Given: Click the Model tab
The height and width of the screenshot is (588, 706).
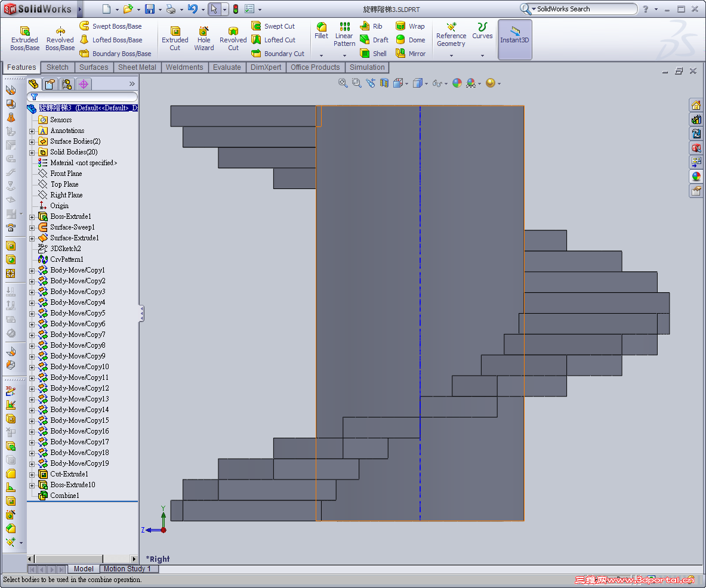Looking at the screenshot, I should (84, 569).
